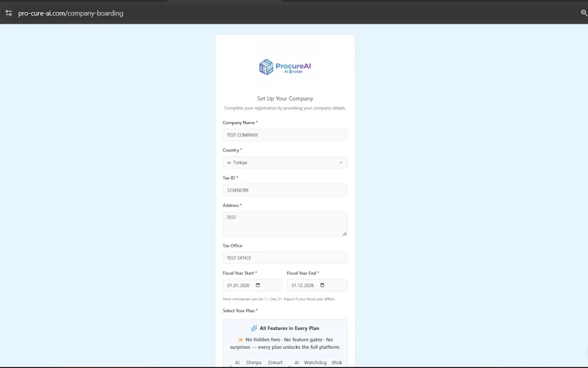Click the sparkle icon beside All Features heading
This screenshot has height=368, width=588.
coord(254,328)
